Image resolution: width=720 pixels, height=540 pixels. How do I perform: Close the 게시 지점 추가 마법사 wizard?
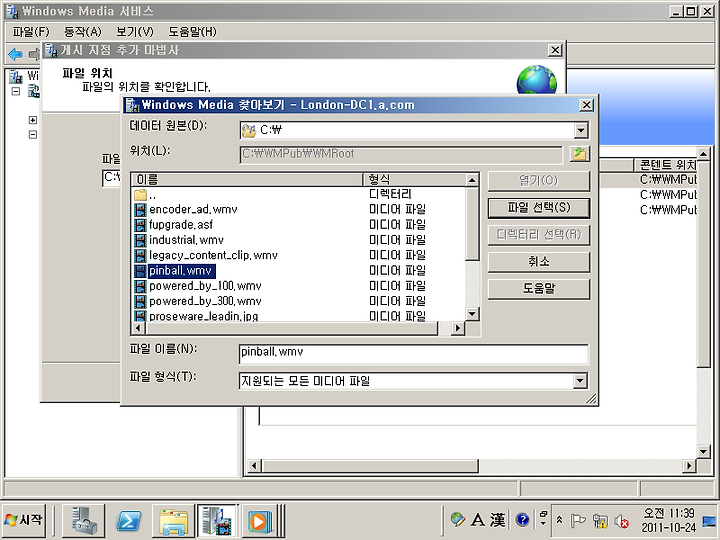(555, 50)
